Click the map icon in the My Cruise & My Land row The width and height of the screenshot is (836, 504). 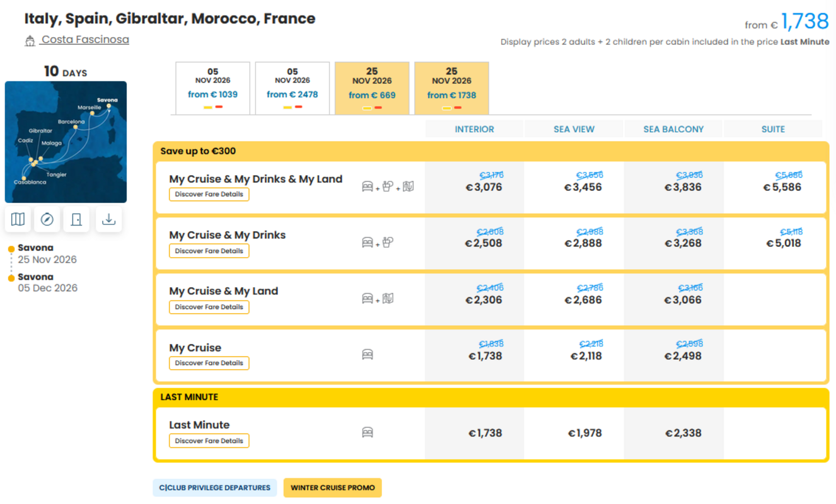point(388,298)
